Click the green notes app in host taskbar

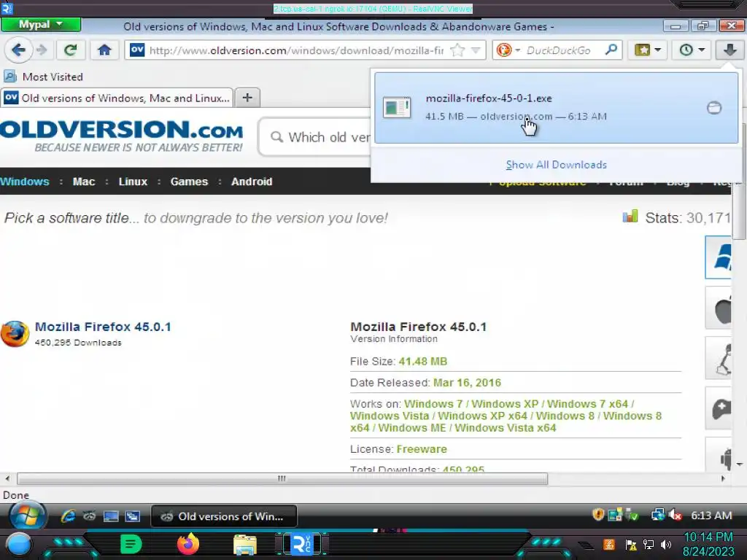[131, 544]
